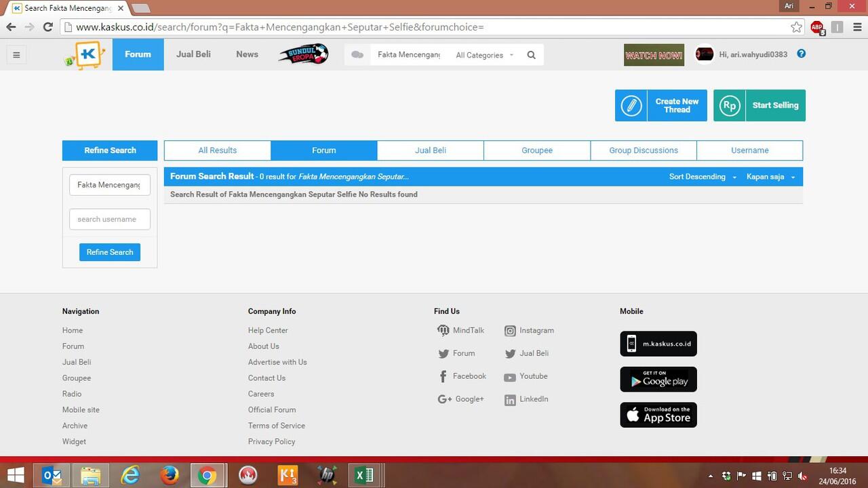Image resolution: width=868 pixels, height=488 pixels.
Task: Click the Create New Thread button label
Action: point(677,106)
